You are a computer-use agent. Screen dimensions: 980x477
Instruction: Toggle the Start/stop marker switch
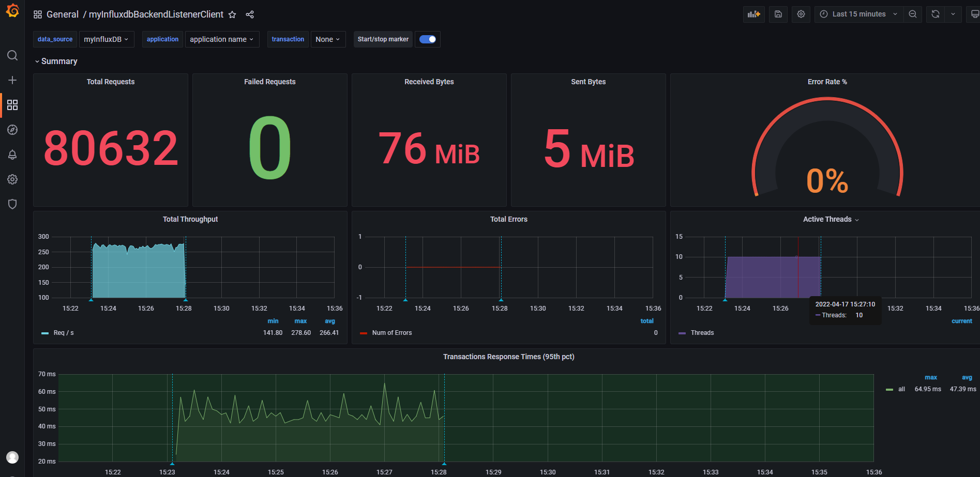[428, 39]
